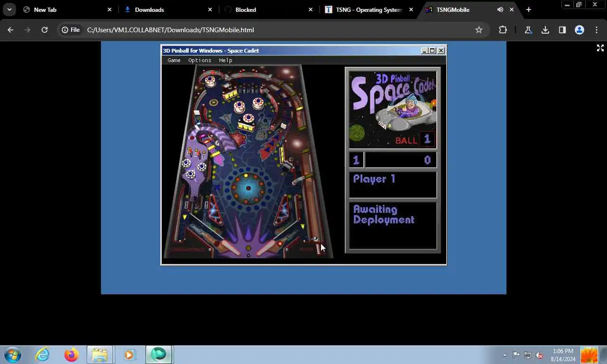Viewport: 607px width, 364px height.
Task: Reload the current page
Action: [x=45, y=30]
